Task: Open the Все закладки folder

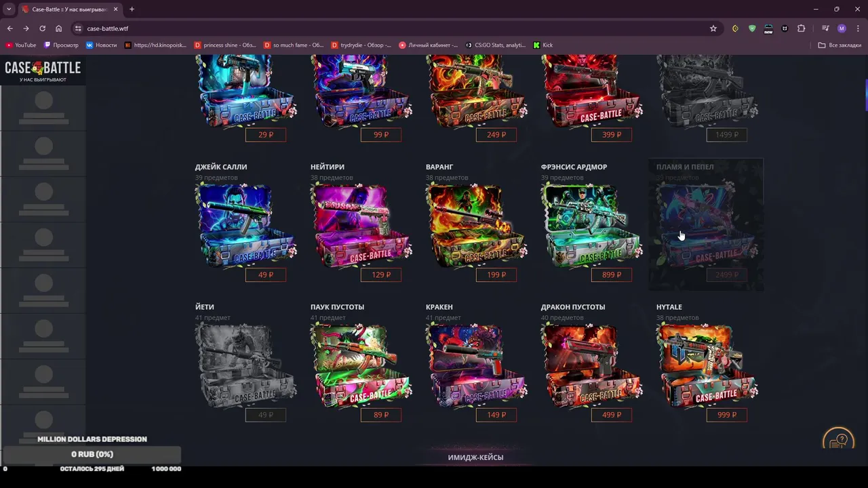Action: click(840, 45)
